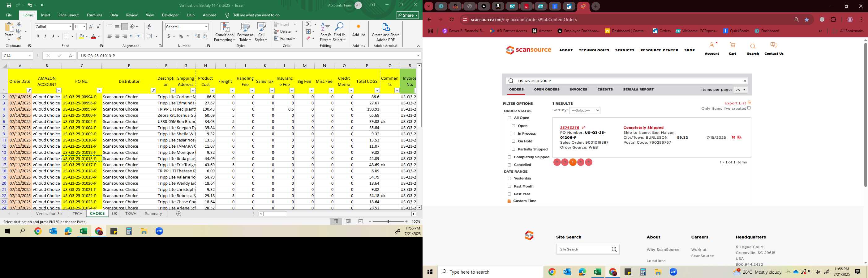Check the Past Month date range
Image resolution: width=868 pixels, height=278 pixels.
[509, 186]
